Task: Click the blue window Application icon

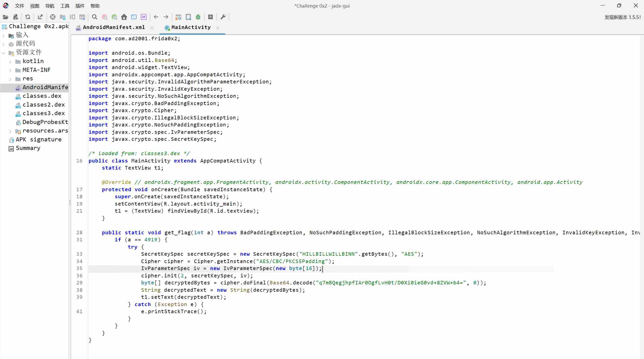Action: 134,17
